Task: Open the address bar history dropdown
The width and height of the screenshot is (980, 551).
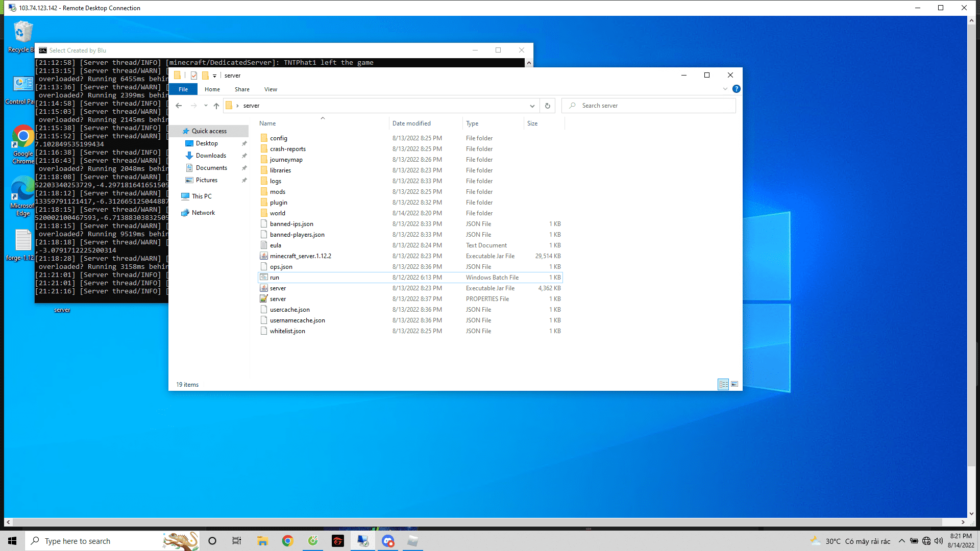Action: (x=532, y=106)
